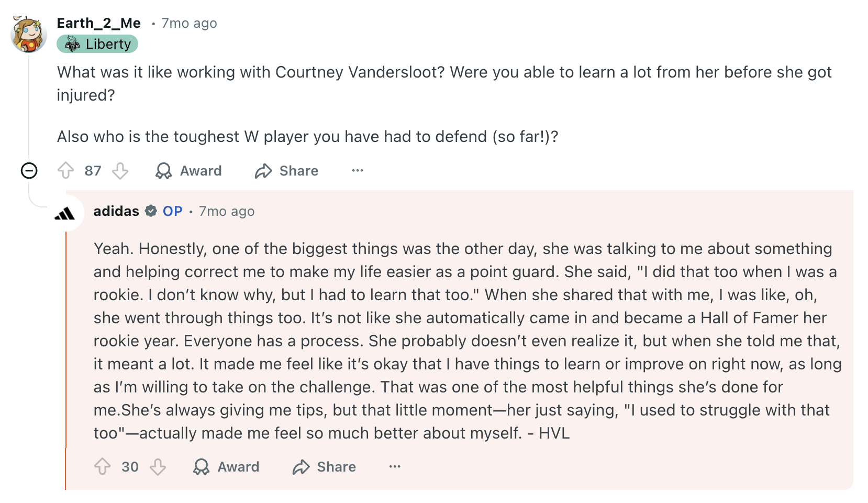Image resolution: width=868 pixels, height=503 pixels.
Task: Upvote the Earth_2_Me comment
Action: point(65,171)
